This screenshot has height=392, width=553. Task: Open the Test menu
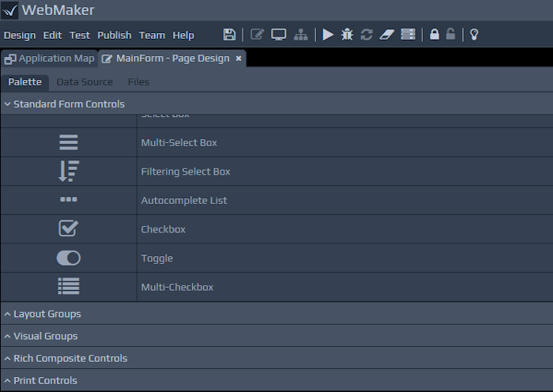[x=79, y=36]
